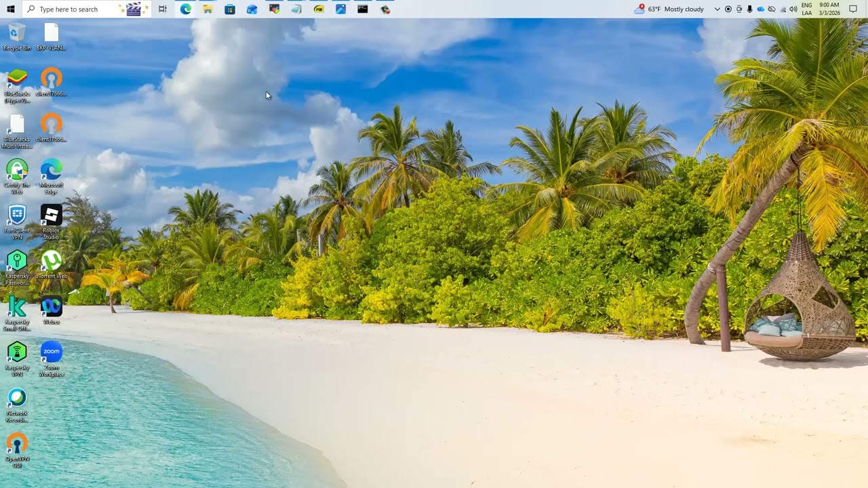Open File Explorer from the taskbar

pos(208,9)
